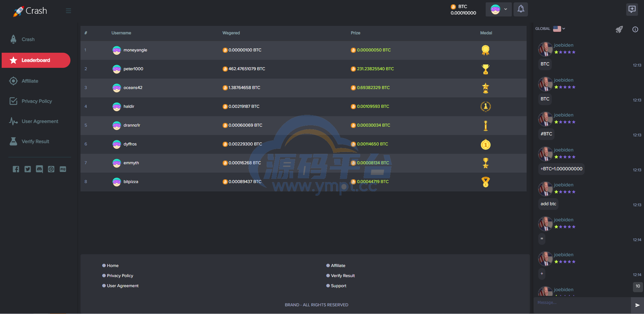
Task: Click the Medal column header
Action: pyautogui.click(x=486, y=33)
